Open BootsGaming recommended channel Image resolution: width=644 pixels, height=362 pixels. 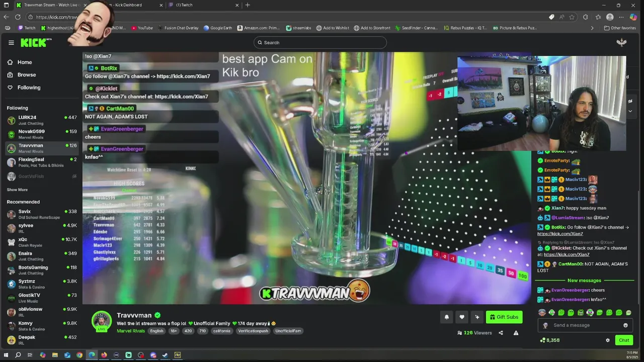coord(42,270)
